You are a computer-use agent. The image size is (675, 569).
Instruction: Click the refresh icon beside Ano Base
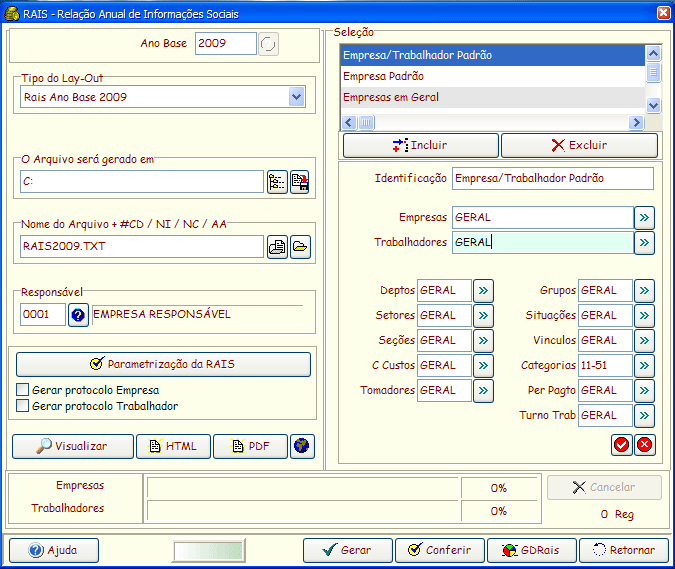[x=268, y=44]
